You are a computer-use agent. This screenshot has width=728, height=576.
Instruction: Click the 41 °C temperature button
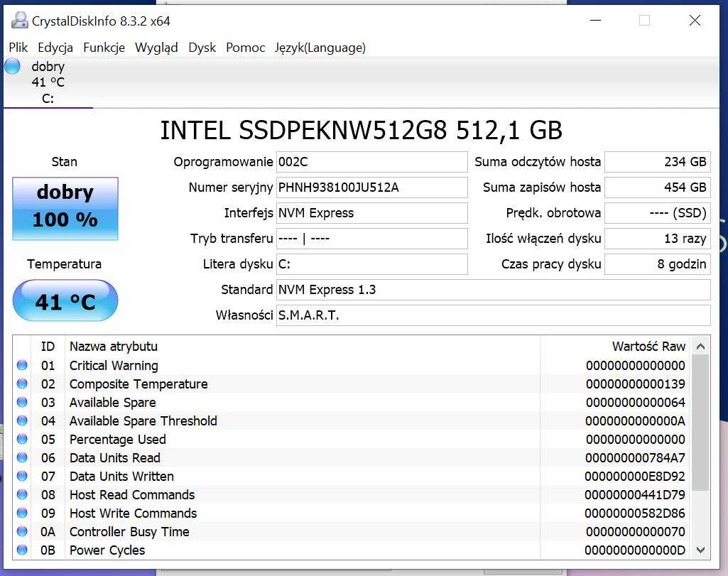click(x=65, y=301)
